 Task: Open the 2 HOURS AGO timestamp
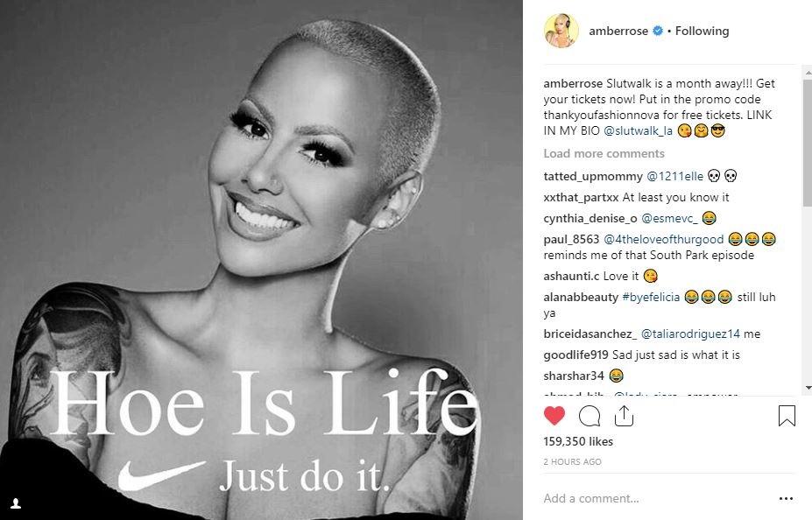[572, 461]
